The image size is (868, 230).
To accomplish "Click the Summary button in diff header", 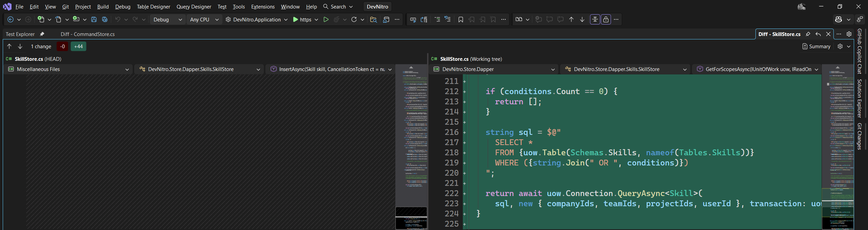I will click(x=816, y=47).
